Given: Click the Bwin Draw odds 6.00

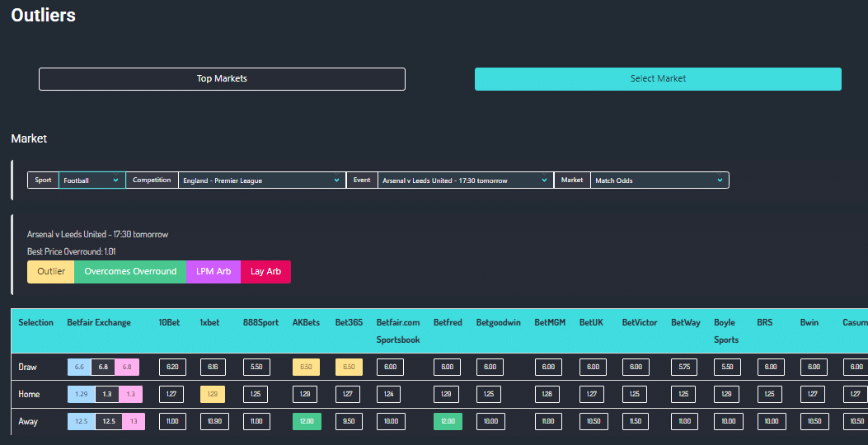Looking at the screenshot, I should click(814, 367).
